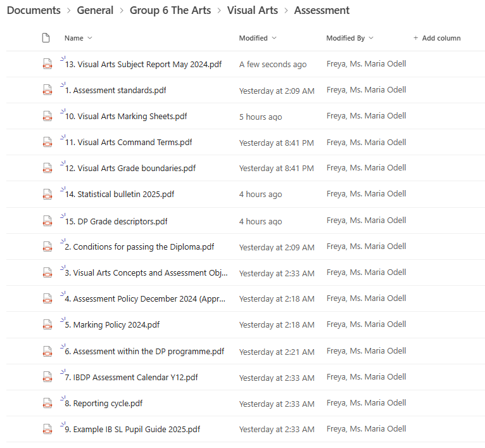Open 2. Conditions for passing the Diploma.pdf
Viewport: 485px width, 448px height.
pyautogui.click(x=139, y=247)
